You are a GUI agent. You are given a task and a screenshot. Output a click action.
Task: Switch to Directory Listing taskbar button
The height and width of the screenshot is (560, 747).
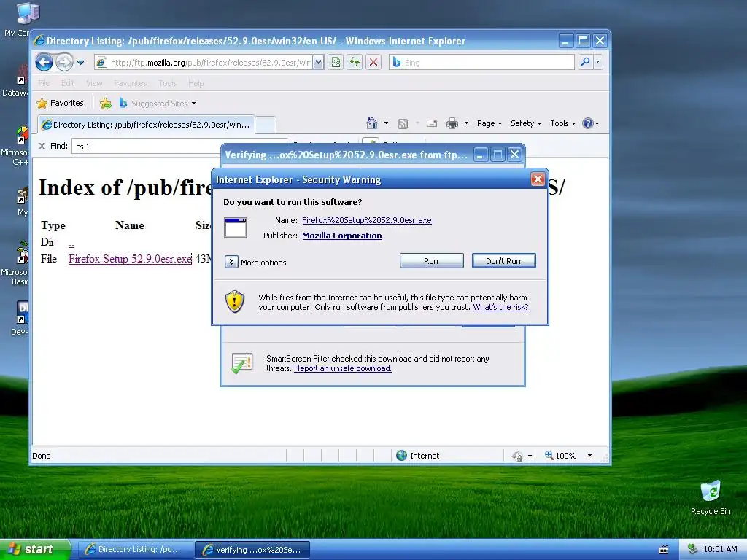134,550
